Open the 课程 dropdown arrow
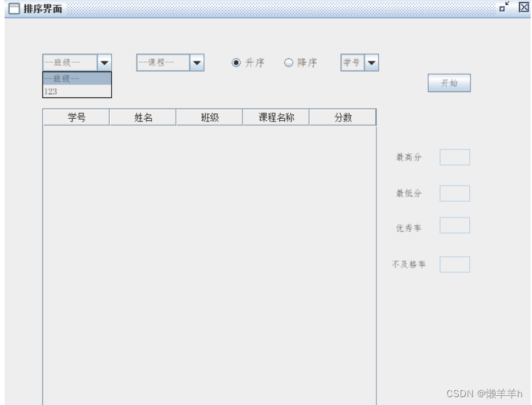Screen dimensions: 532x405 point(197,63)
